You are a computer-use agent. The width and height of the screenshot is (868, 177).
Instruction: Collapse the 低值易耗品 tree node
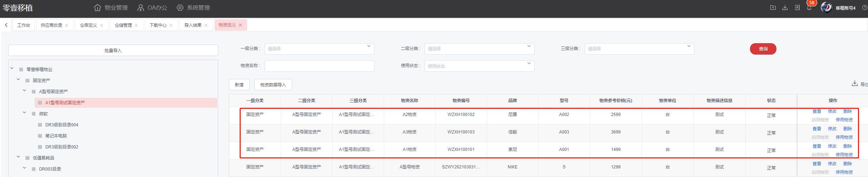point(18,157)
